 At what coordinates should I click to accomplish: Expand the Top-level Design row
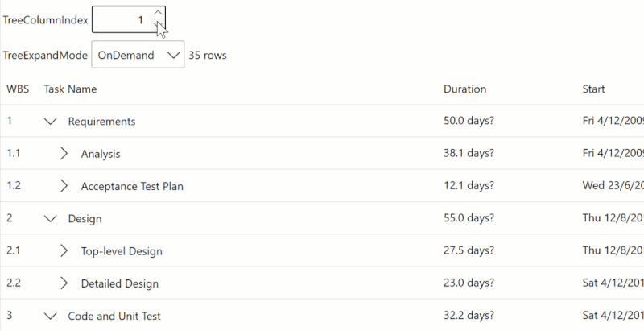click(64, 250)
